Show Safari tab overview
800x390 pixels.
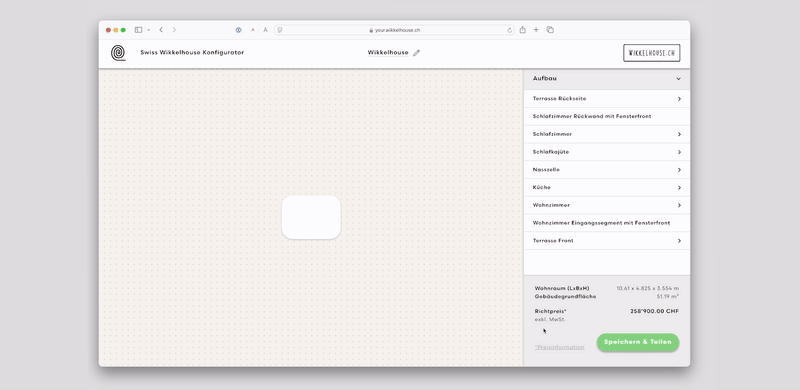[x=550, y=30]
